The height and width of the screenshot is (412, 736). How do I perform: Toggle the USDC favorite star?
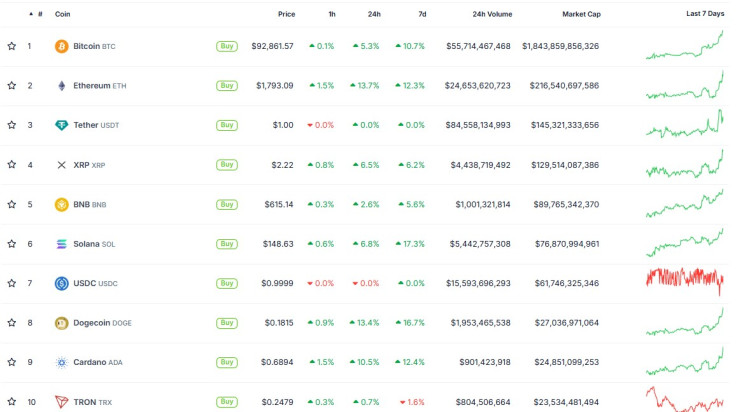pos(12,283)
